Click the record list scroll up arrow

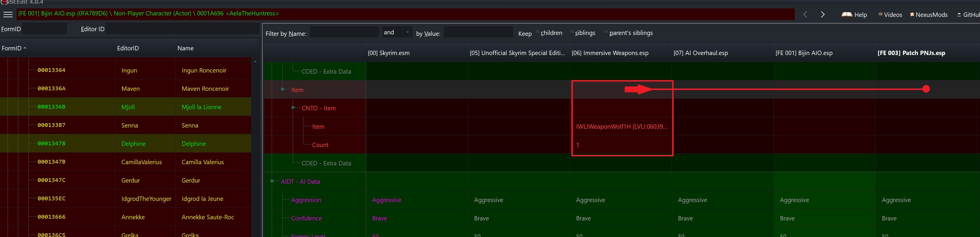pyautogui.click(x=255, y=61)
